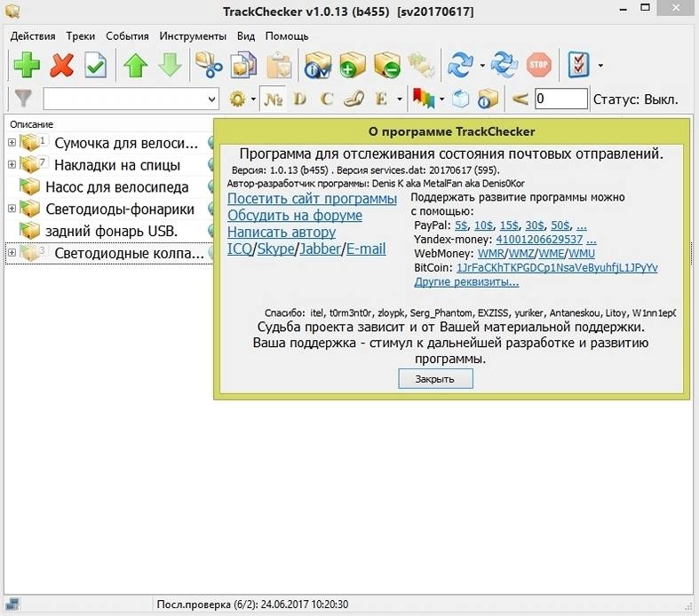Click the PayPal 10$ donation link

tap(483, 225)
